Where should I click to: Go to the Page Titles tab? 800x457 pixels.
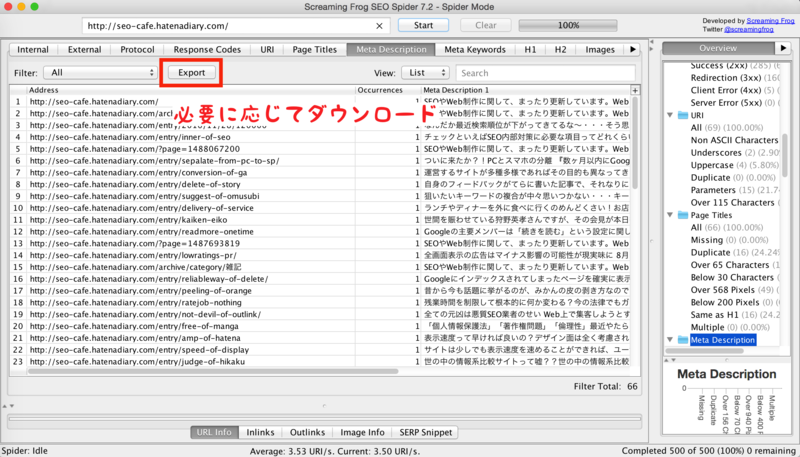(314, 49)
